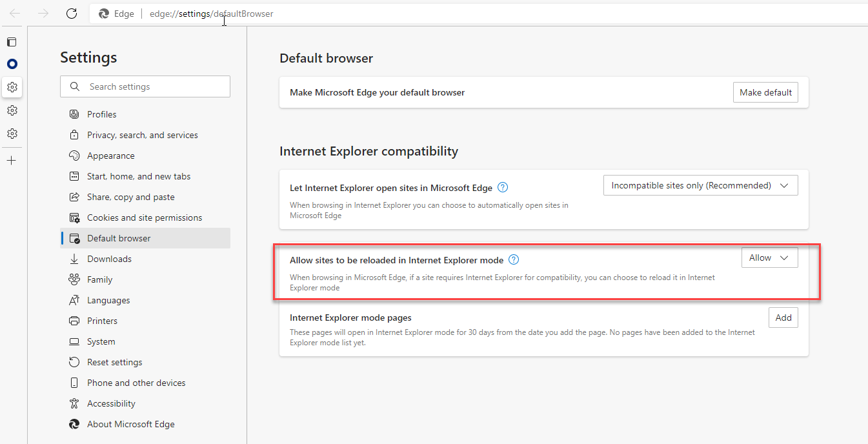Image resolution: width=868 pixels, height=444 pixels.
Task: Click the Cookies and site permissions icon
Action: click(x=74, y=217)
